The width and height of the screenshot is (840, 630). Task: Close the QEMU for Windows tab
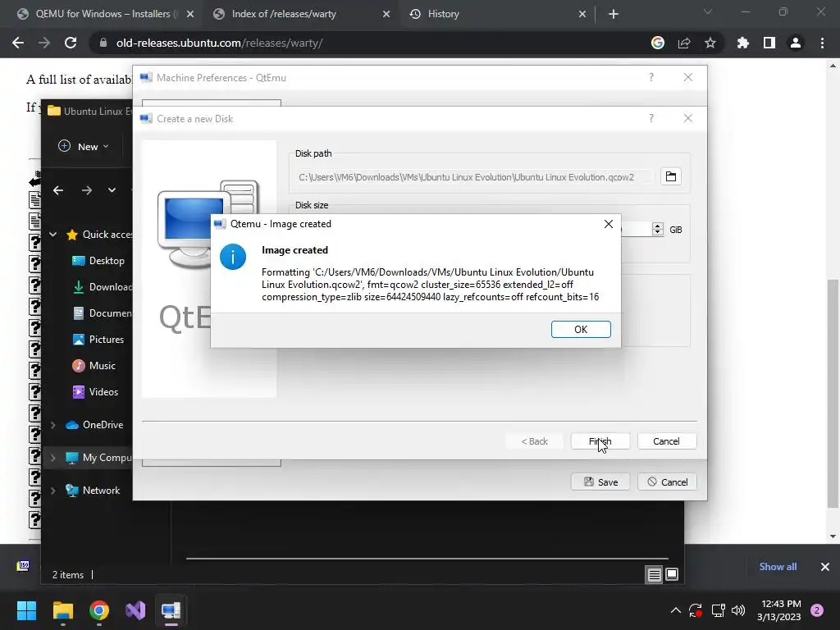click(x=190, y=15)
